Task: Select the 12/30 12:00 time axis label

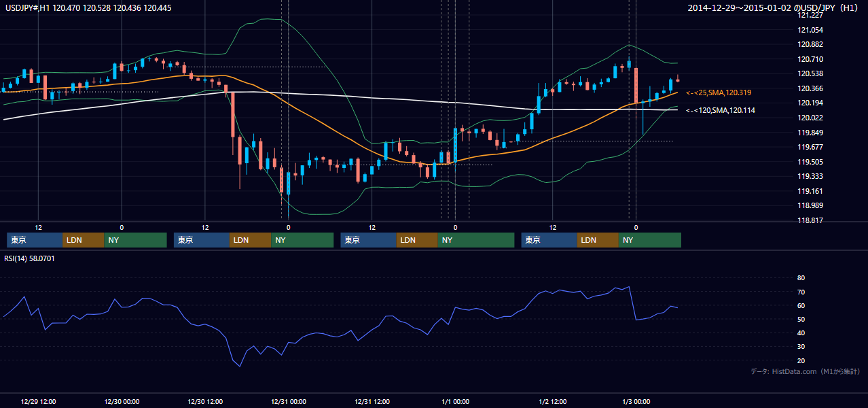Action: [x=205, y=401]
